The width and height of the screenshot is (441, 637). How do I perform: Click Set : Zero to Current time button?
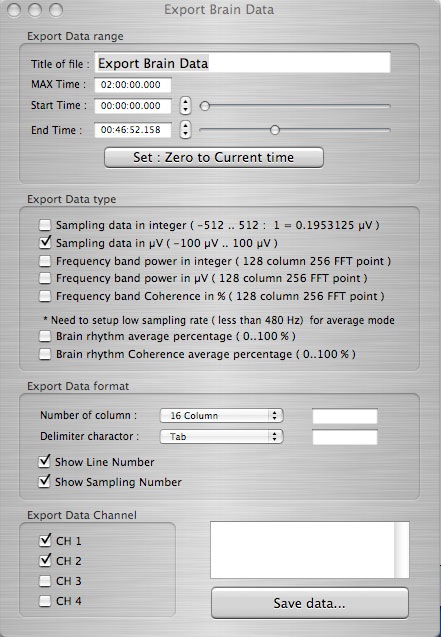coord(214,158)
